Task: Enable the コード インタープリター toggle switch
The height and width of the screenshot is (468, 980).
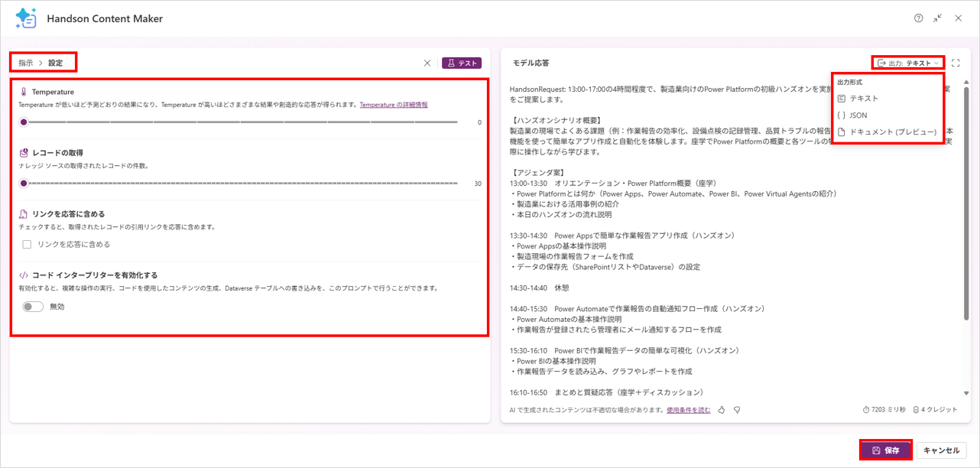Action: tap(33, 307)
